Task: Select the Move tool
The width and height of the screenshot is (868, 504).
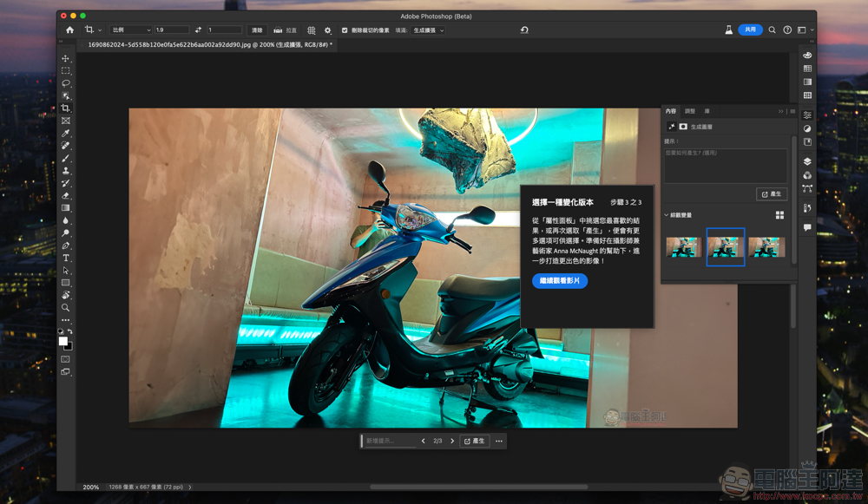Action: (66, 58)
